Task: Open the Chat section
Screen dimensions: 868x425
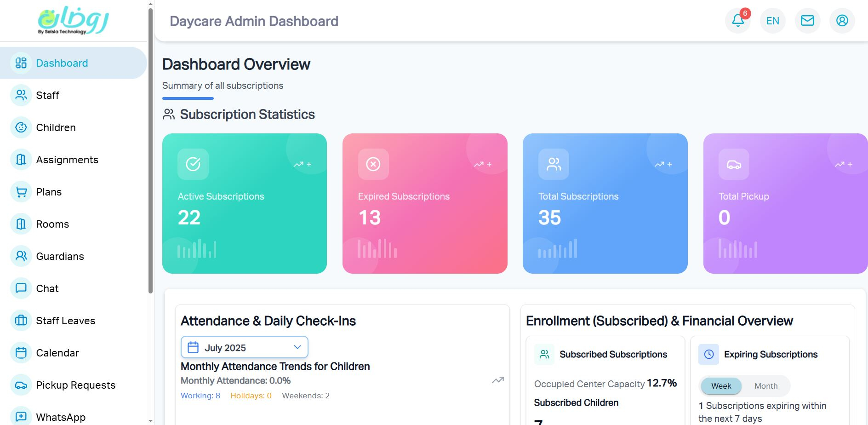Action: (47, 288)
